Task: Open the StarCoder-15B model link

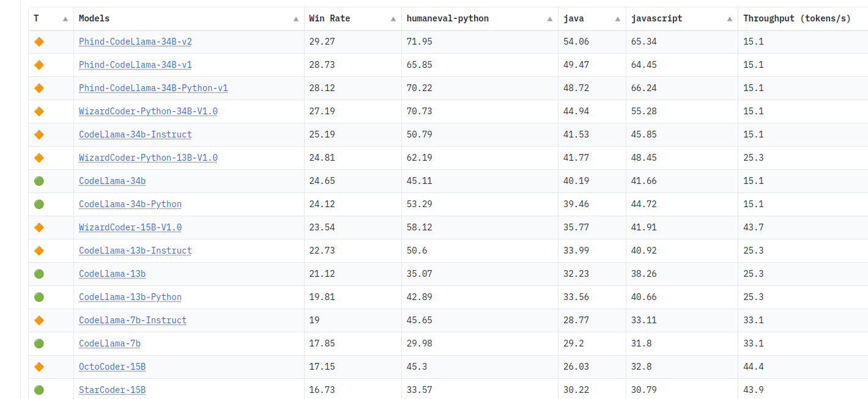Action: 113,390
